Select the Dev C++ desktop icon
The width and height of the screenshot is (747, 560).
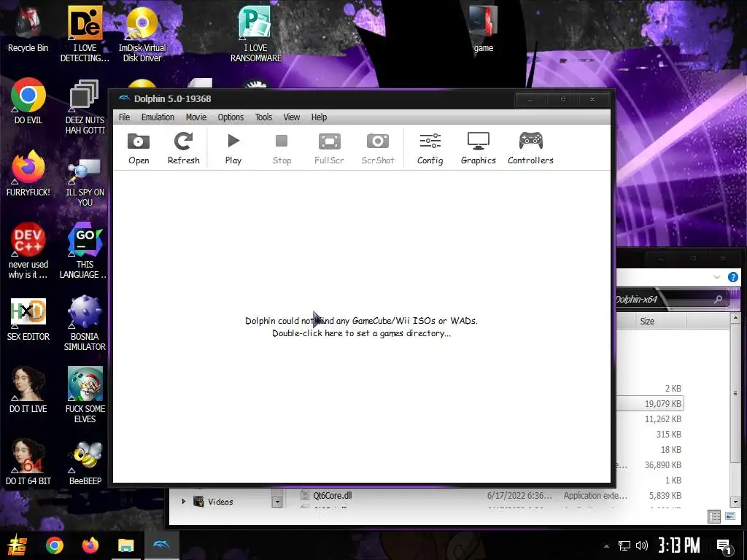[x=28, y=251]
